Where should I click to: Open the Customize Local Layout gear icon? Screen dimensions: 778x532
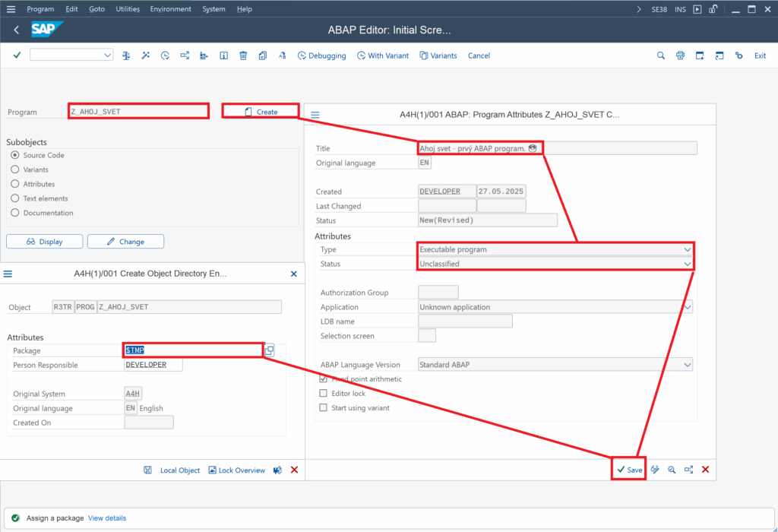click(739, 55)
